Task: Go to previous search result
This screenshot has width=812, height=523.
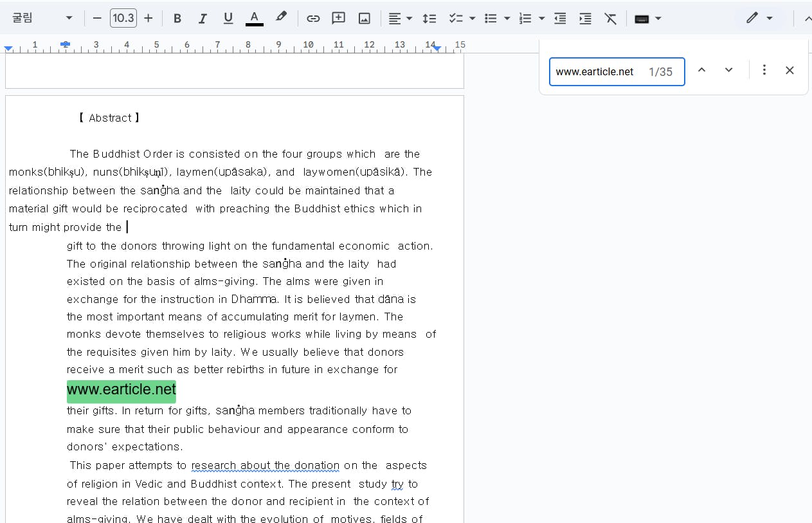Action: [x=702, y=70]
